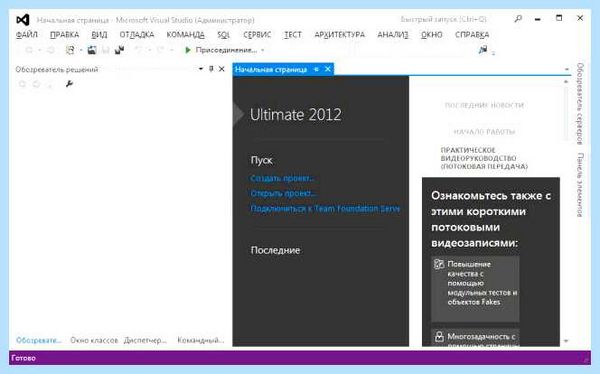Select ПОСЛЕДНИЕ НОВОСТИ section link
This screenshot has width=600, height=374.
pos(484,105)
